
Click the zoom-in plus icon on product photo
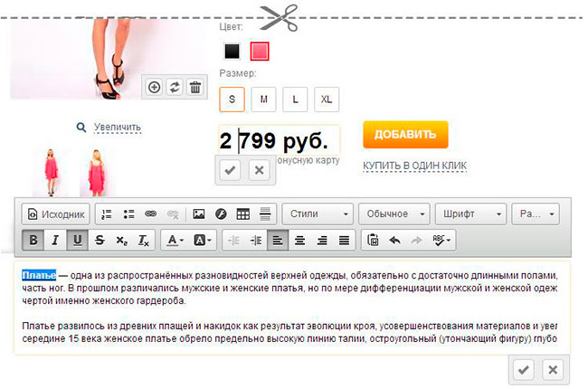tap(154, 88)
